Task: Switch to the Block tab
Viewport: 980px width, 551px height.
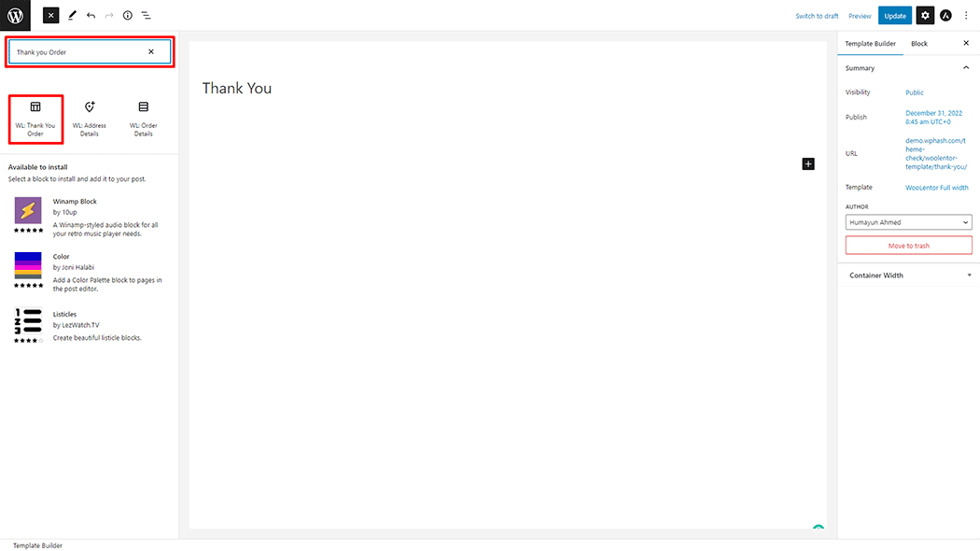Action: click(919, 44)
